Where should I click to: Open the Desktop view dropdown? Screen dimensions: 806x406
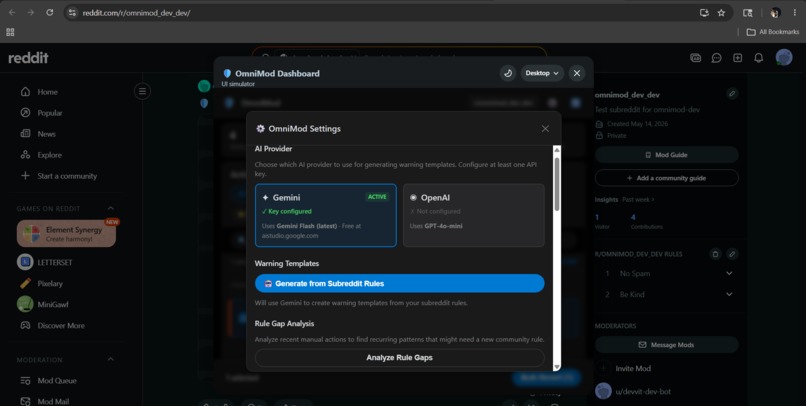coord(542,73)
